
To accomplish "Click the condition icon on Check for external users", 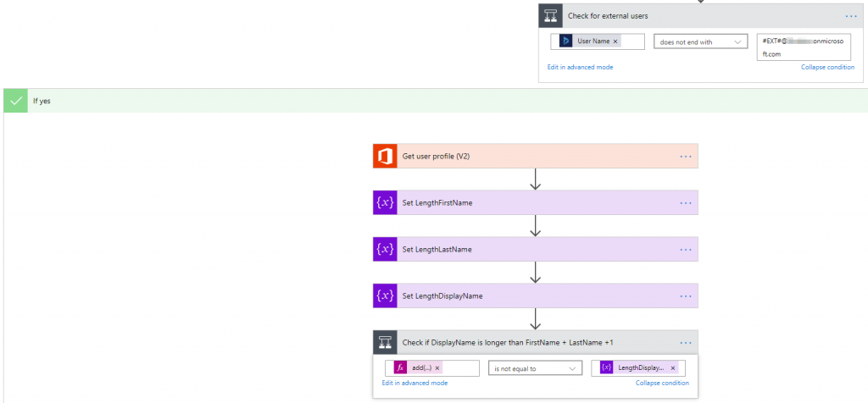I will click(550, 16).
